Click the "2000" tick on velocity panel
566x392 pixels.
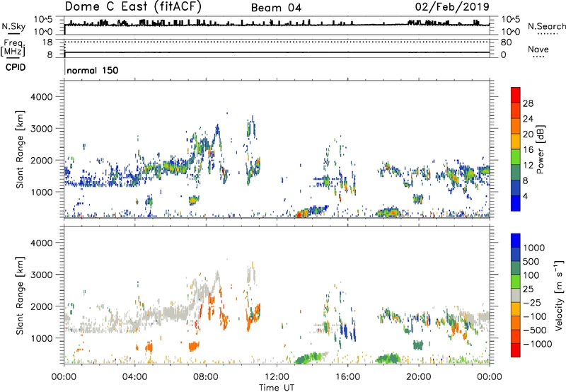coord(42,306)
